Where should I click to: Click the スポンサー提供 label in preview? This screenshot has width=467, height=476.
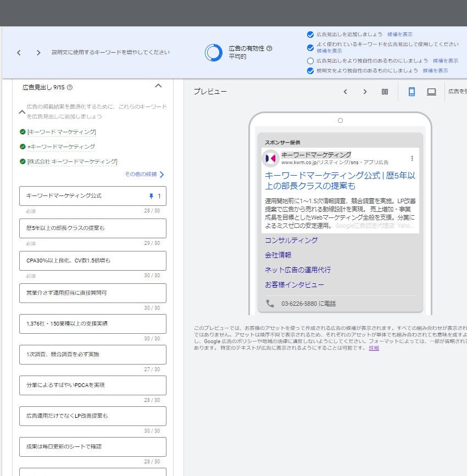[x=282, y=143]
